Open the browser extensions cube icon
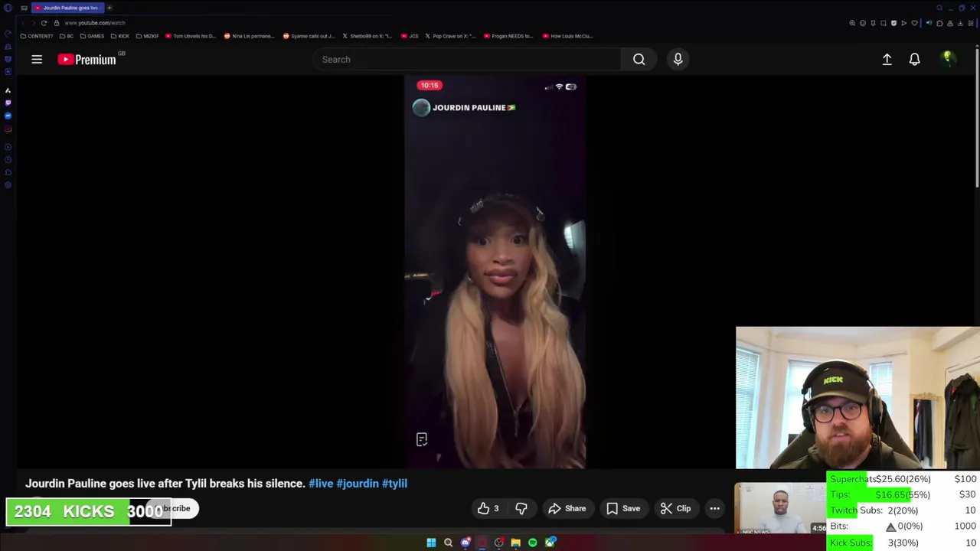Viewport: 980px width, 551px height. point(939,23)
